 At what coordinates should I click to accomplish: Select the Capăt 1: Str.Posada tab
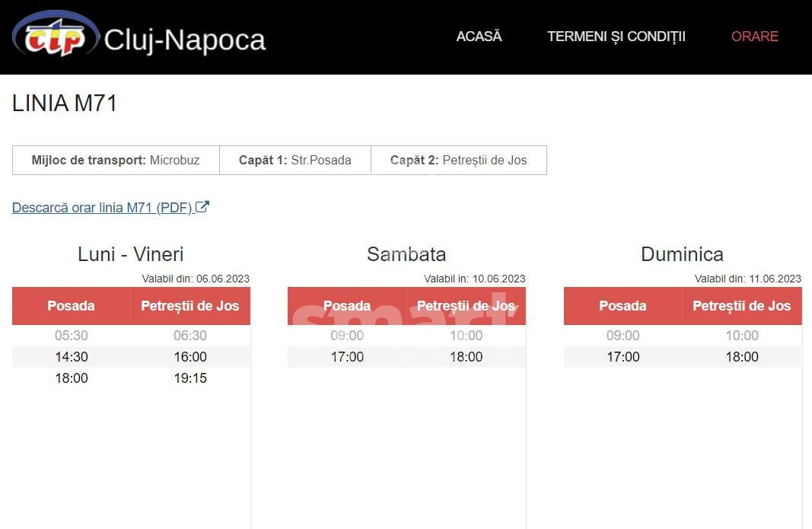tap(295, 160)
